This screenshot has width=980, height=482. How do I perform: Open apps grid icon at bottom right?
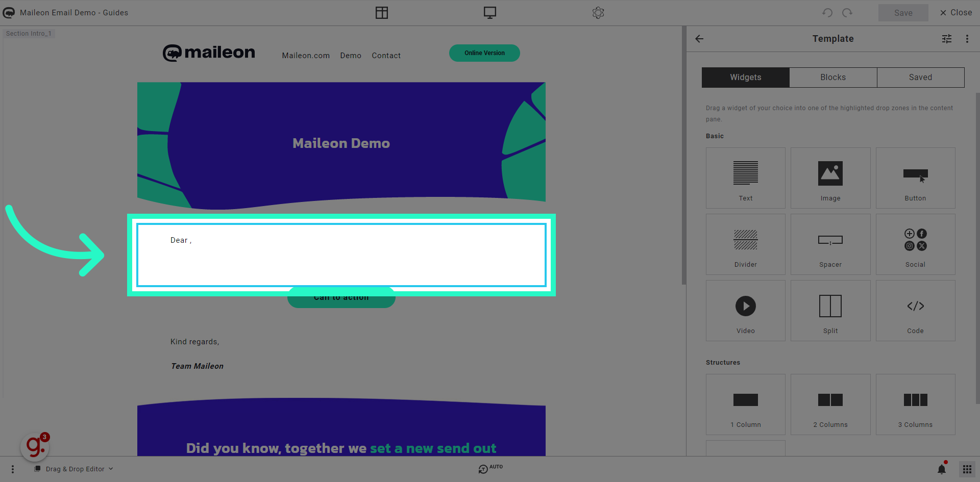967,469
